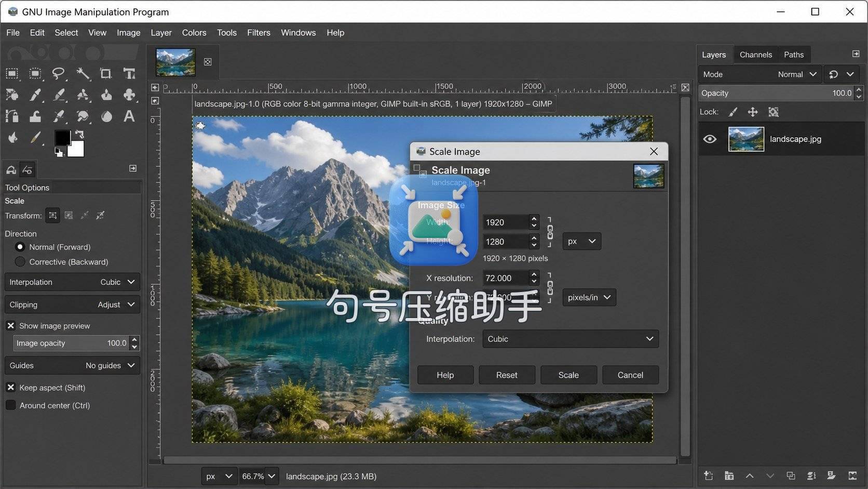Screen dimensions: 868x489
Task: Open the Filters menu
Action: (259, 32)
